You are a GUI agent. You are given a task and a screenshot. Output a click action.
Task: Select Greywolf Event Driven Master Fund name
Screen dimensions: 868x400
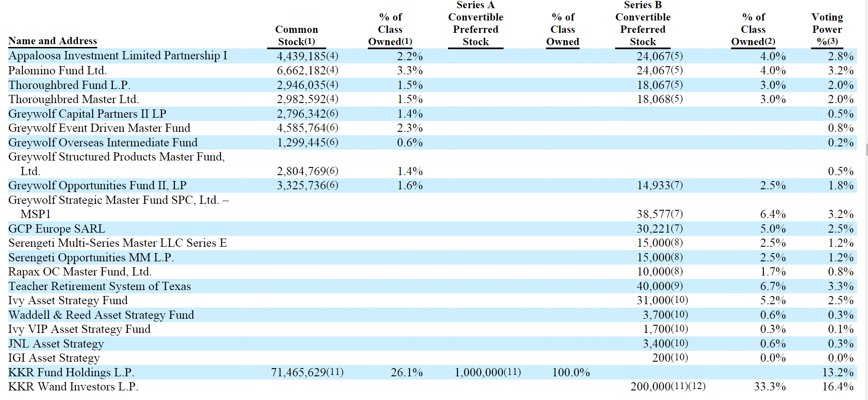[x=99, y=128]
